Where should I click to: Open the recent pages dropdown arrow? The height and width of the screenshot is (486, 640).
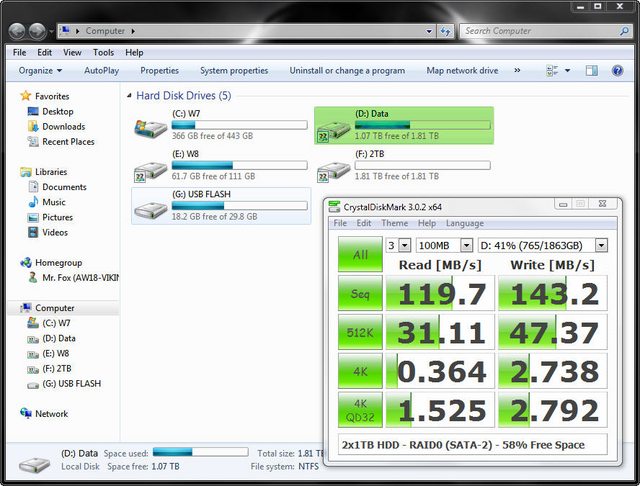tap(51, 31)
